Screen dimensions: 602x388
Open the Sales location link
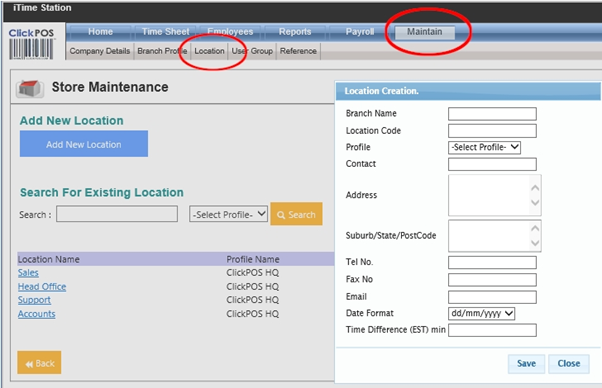[28, 273]
